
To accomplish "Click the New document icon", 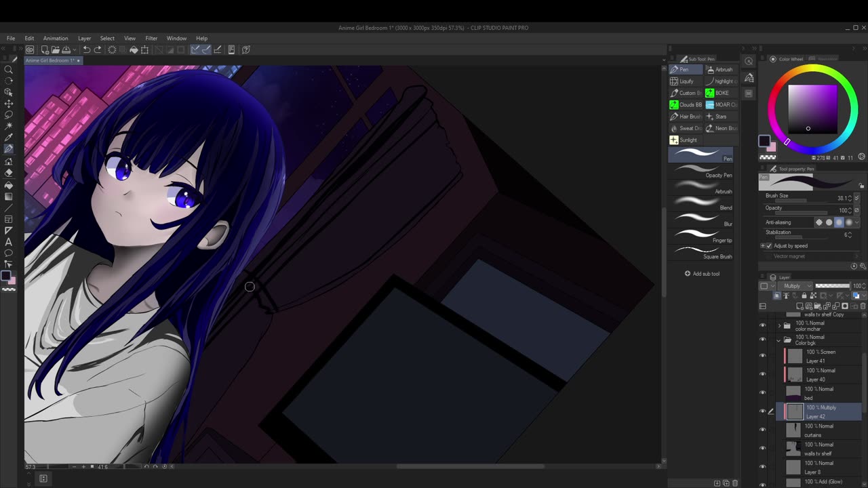I will click(x=44, y=49).
